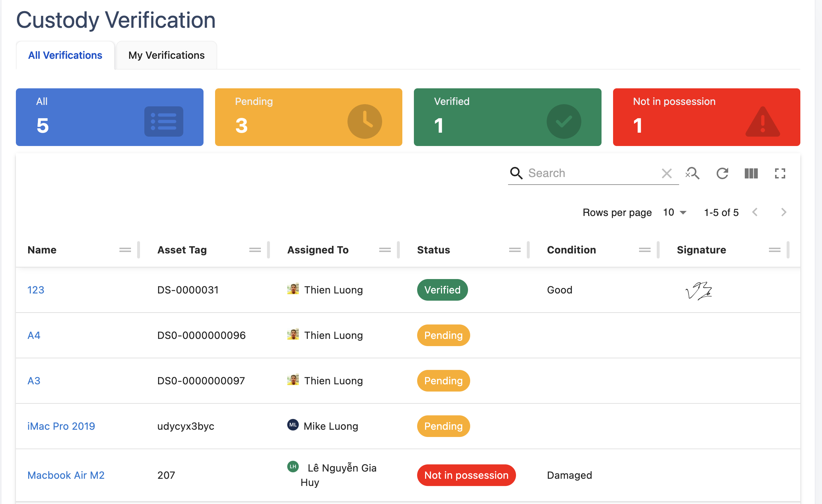The image size is (822, 504).
Task: Click the Status column menu handle
Action: pos(515,250)
